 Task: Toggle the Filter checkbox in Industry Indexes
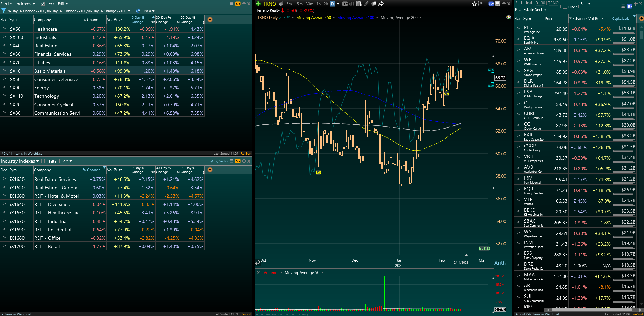coord(46,161)
